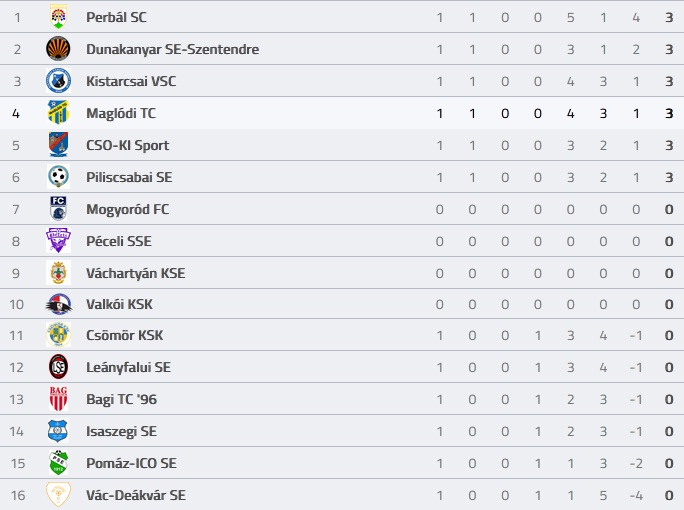Click the Péceli SSE purple crest
The height and width of the screenshot is (510, 684).
click(x=58, y=241)
